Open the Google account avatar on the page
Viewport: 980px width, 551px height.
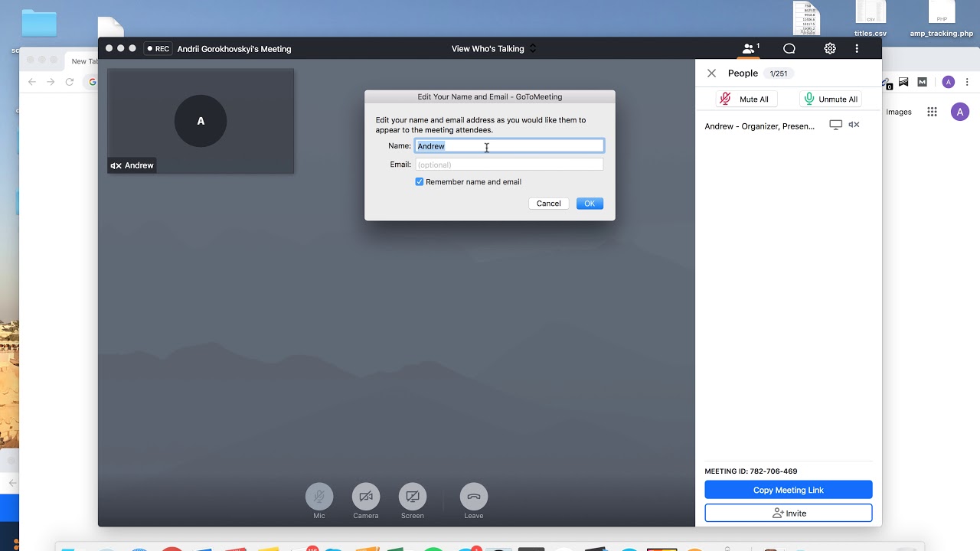coord(959,112)
